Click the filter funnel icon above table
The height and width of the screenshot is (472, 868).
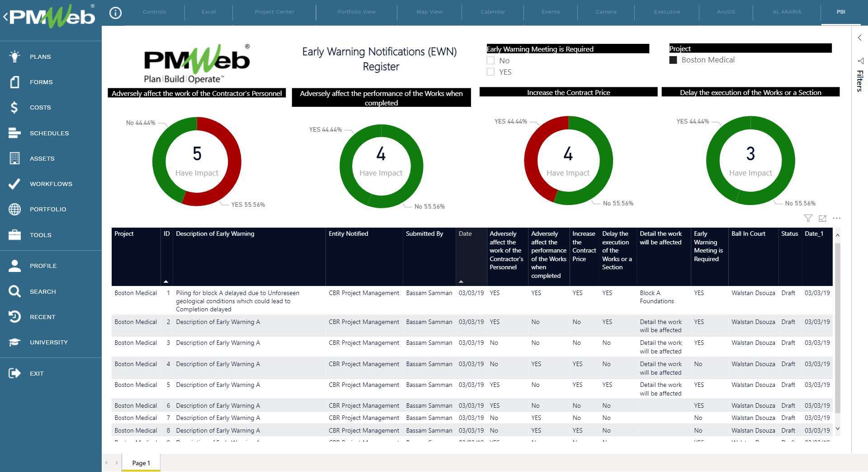pos(808,219)
